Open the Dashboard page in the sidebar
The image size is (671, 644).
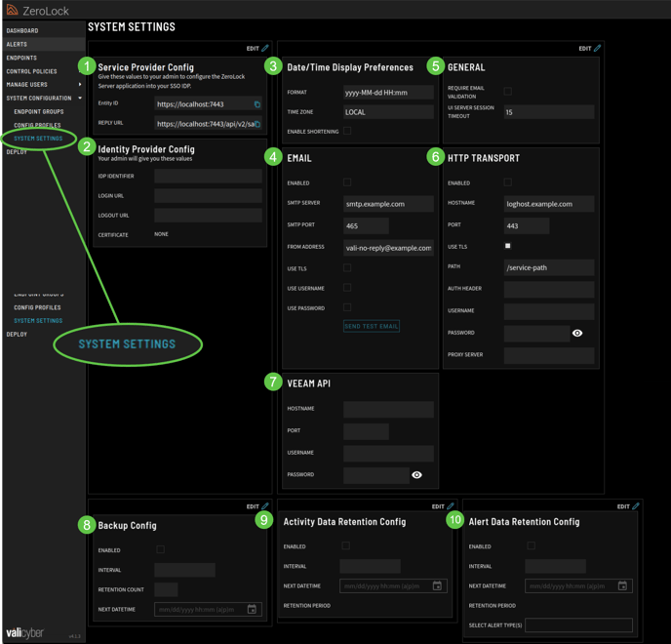[x=22, y=31]
